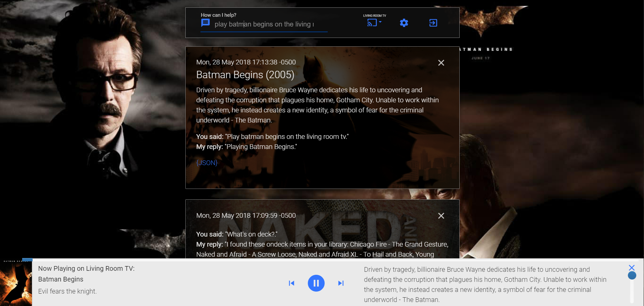
Task: Open settings with the gear icon
Action: point(404,23)
